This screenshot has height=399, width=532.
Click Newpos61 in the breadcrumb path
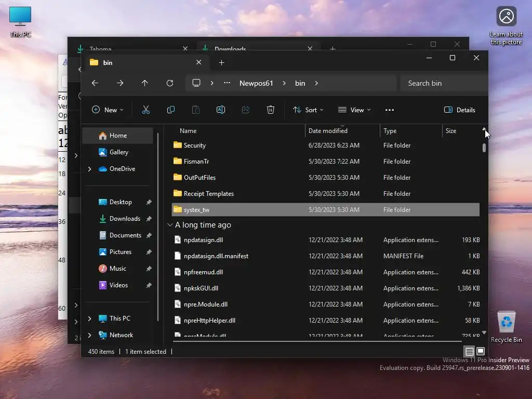(x=256, y=83)
